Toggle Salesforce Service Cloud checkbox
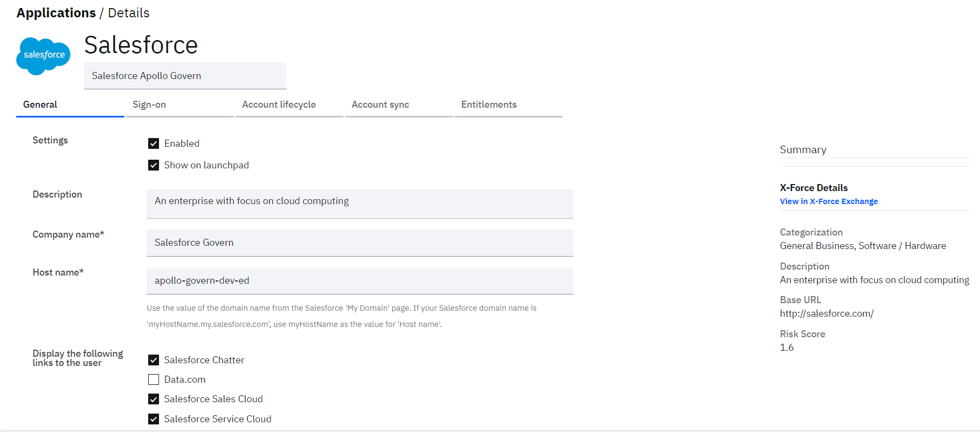 pos(154,419)
